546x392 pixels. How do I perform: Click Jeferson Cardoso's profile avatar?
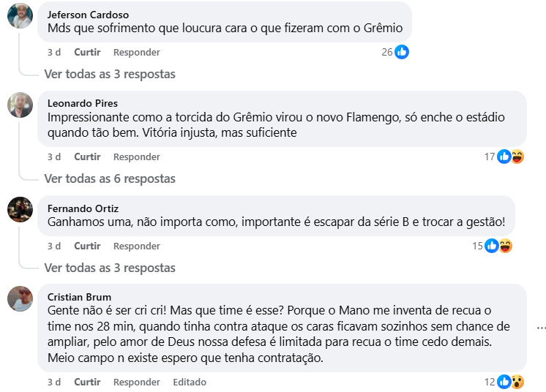20,15
